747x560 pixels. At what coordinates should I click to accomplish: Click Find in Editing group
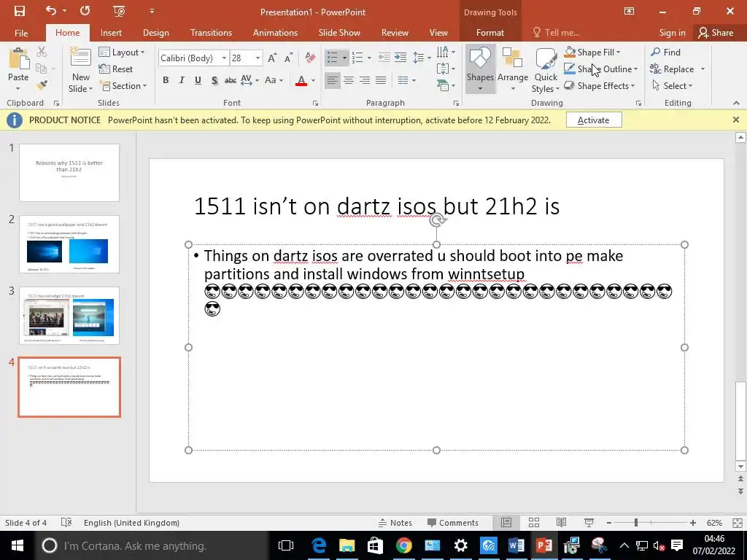[665, 52]
